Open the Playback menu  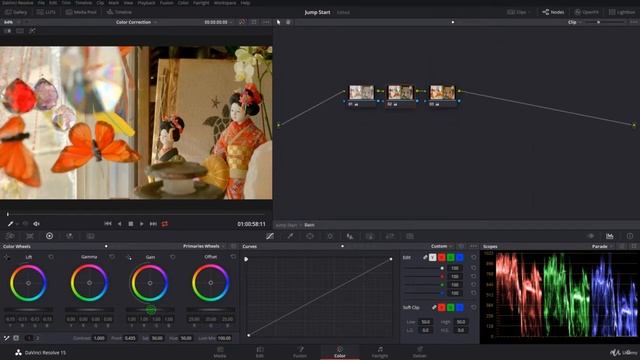[x=146, y=3]
